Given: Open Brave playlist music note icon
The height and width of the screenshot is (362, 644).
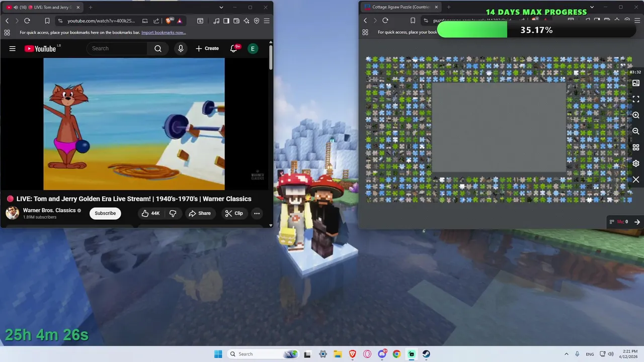Looking at the screenshot, I should click(216, 21).
